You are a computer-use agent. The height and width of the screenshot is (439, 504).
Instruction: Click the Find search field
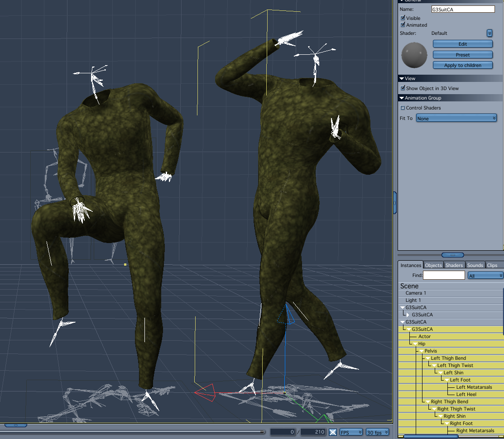coord(444,275)
